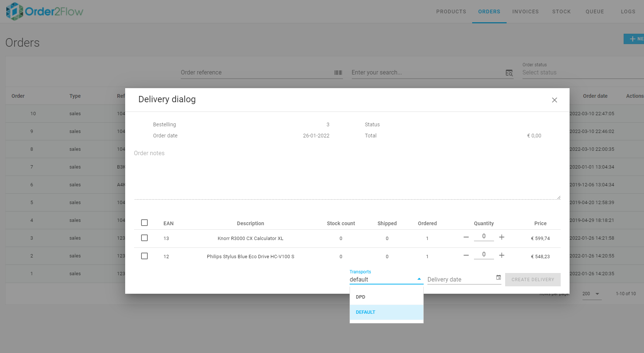Increase quantity for Knorr R3000 CX Calculator
The image size is (644, 353).
coord(502,237)
